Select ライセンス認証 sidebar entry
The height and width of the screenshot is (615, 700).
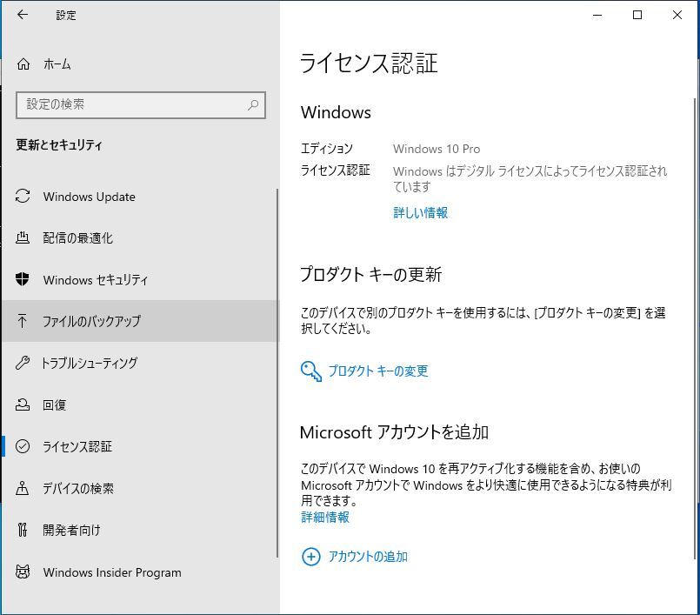[x=139, y=446]
